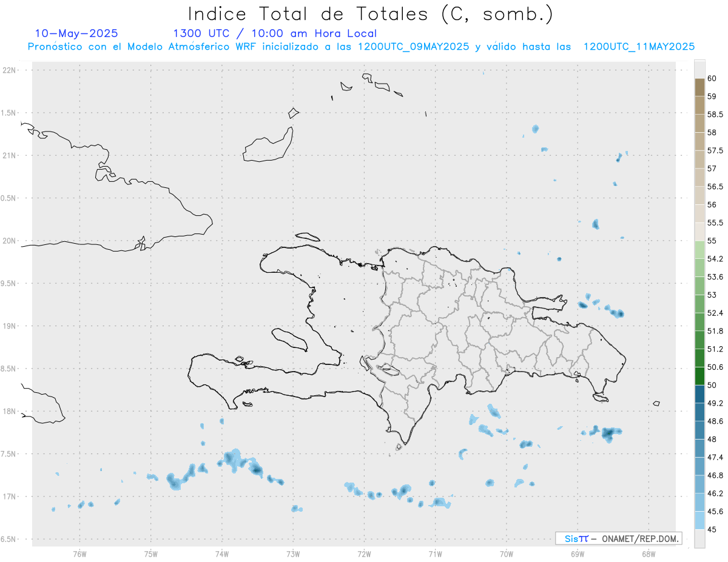Click the longitude label '72W'
728x562 pixels.
click(364, 554)
